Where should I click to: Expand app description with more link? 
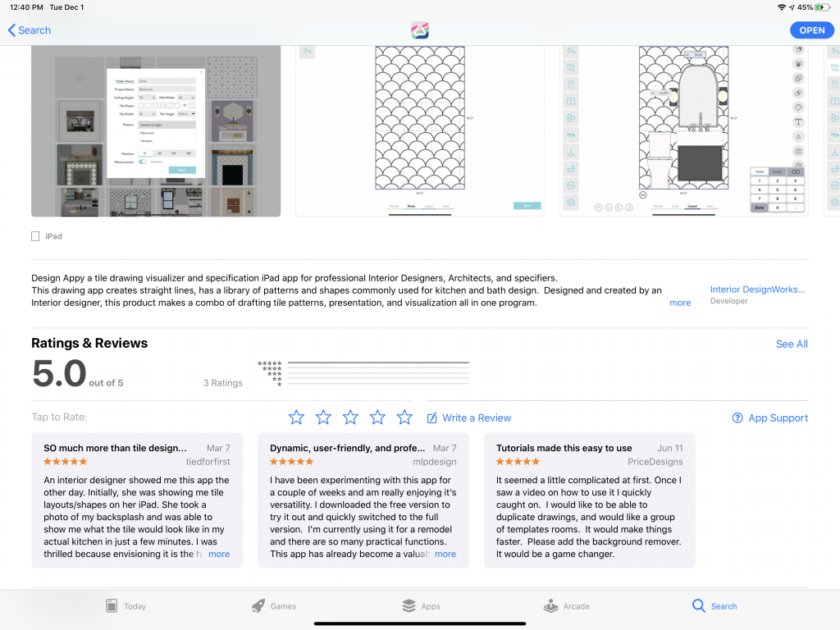point(680,303)
